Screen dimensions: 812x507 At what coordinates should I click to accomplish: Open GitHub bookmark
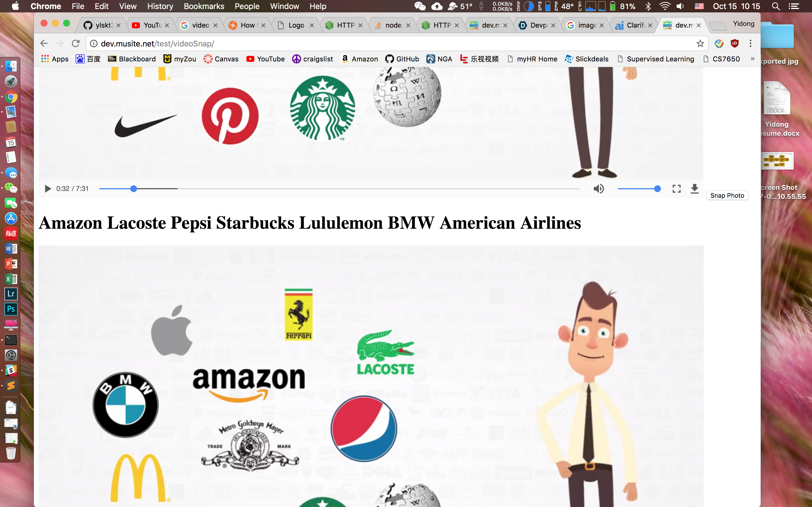click(402, 59)
